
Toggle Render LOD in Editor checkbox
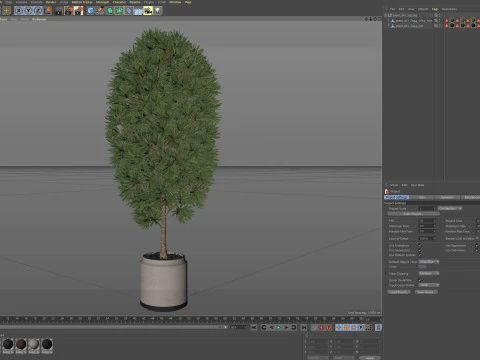point(477,239)
